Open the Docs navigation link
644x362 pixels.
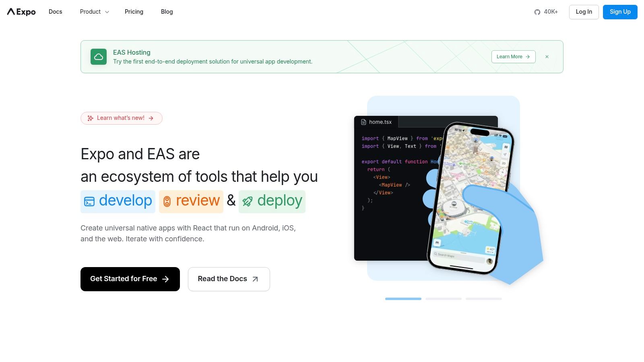56,12
